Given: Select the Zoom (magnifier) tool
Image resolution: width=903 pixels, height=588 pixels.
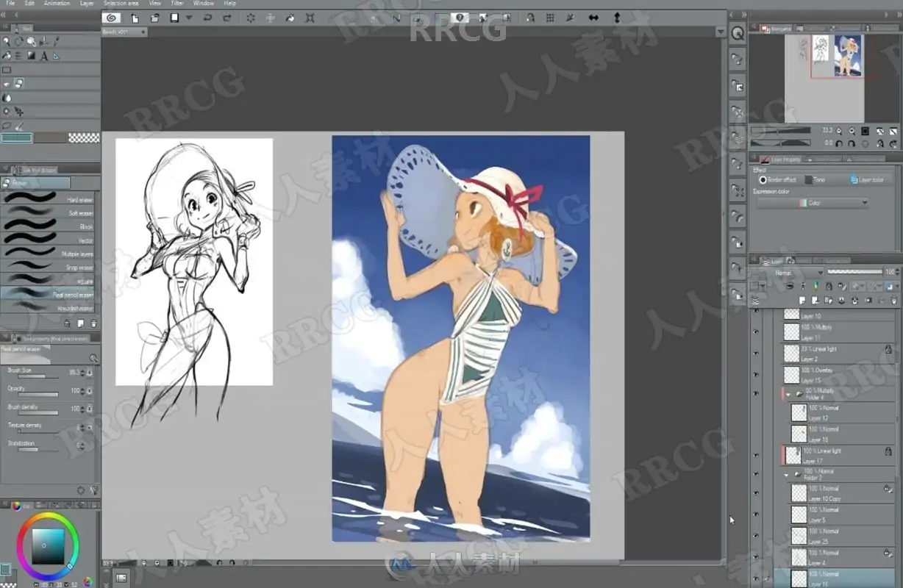Looking at the screenshot, I should tap(7, 42).
